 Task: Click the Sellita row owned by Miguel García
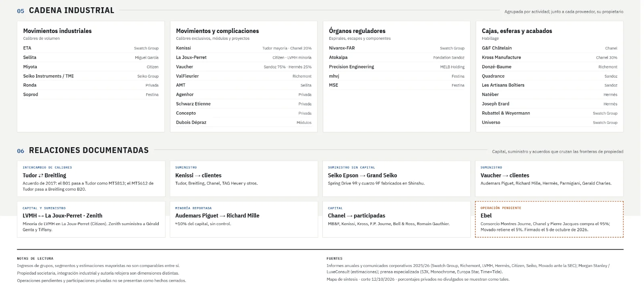pyautogui.click(x=91, y=58)
